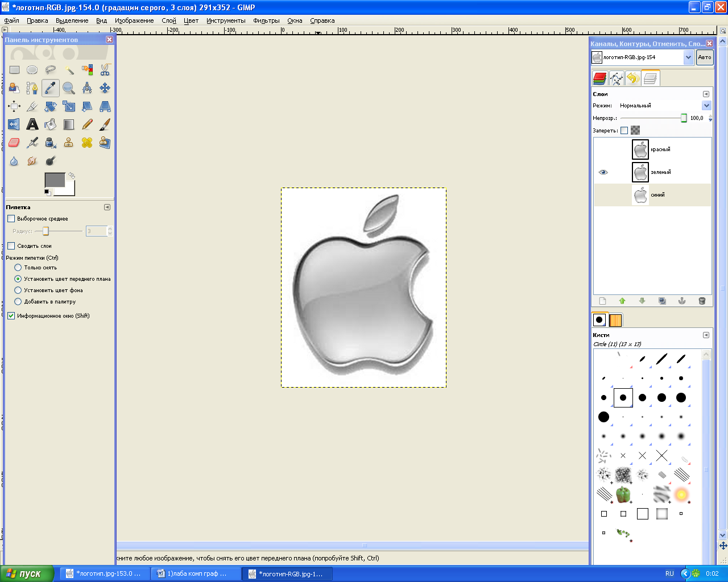Viewport: 728px width, 582px height.
Task: Select the Pencil tool
Action: [87, 124]
